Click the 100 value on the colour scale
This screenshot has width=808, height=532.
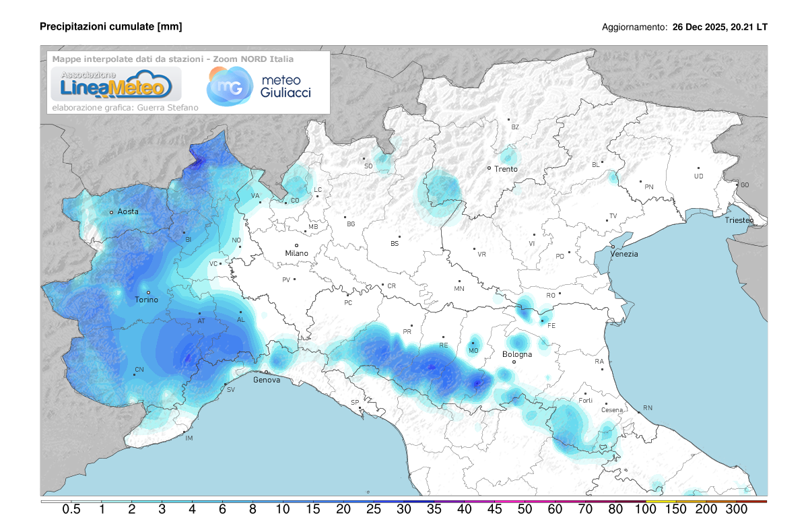[646, 510]
